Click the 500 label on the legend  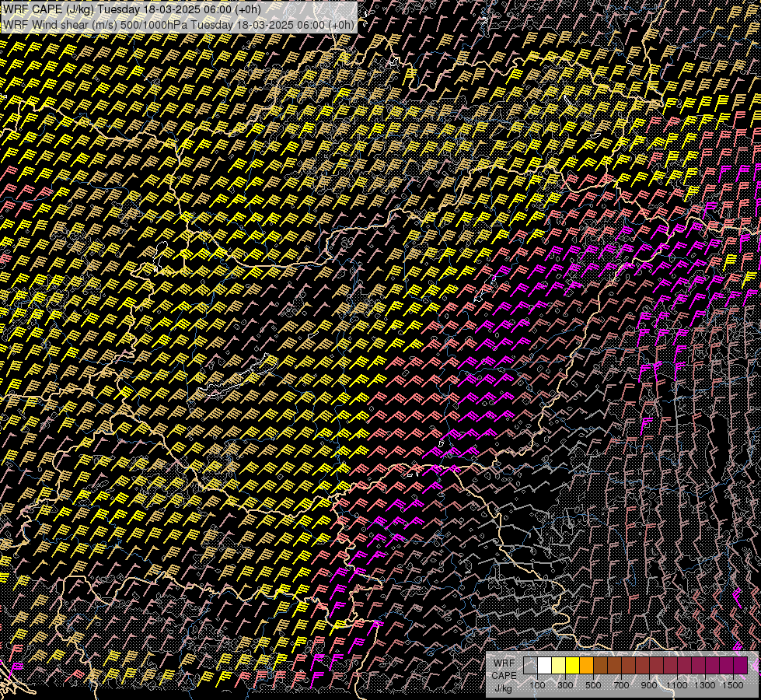point(593,685)
